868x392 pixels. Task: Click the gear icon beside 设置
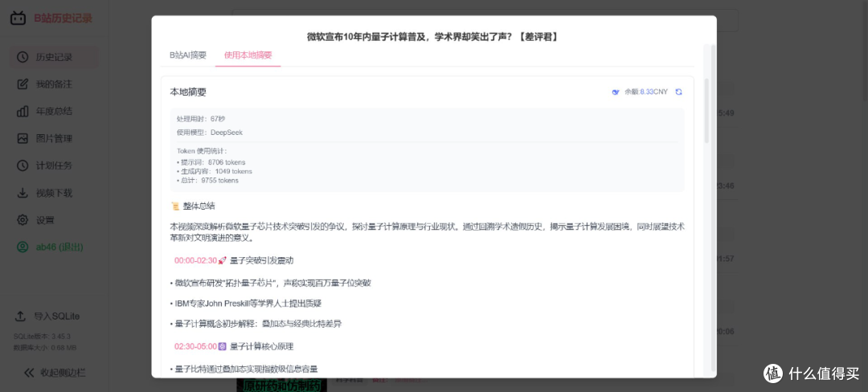[23, 220]
